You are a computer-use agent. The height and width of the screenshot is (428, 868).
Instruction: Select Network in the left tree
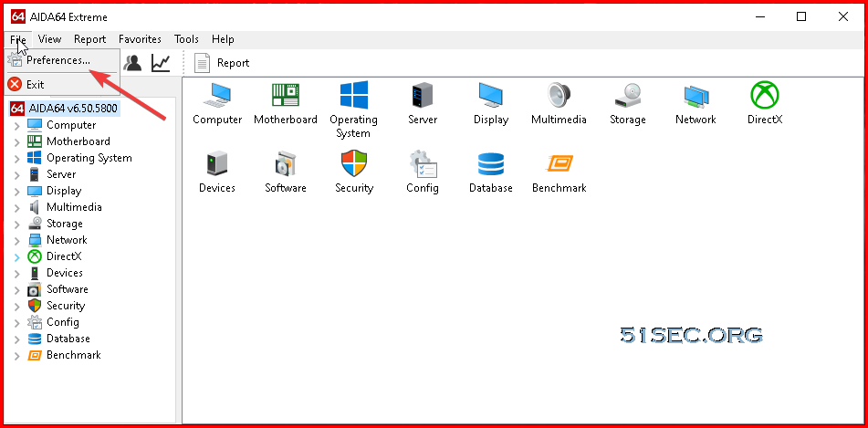tap(67, 240)
